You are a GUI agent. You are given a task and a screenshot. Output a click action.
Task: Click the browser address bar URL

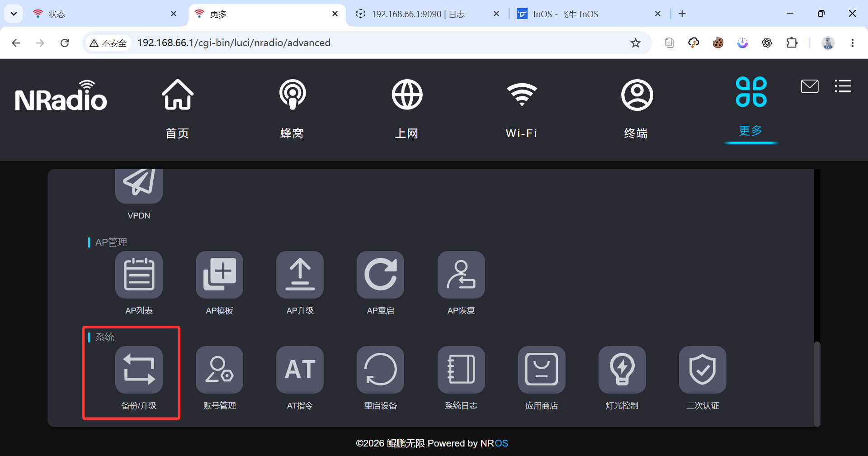point(234,43)
